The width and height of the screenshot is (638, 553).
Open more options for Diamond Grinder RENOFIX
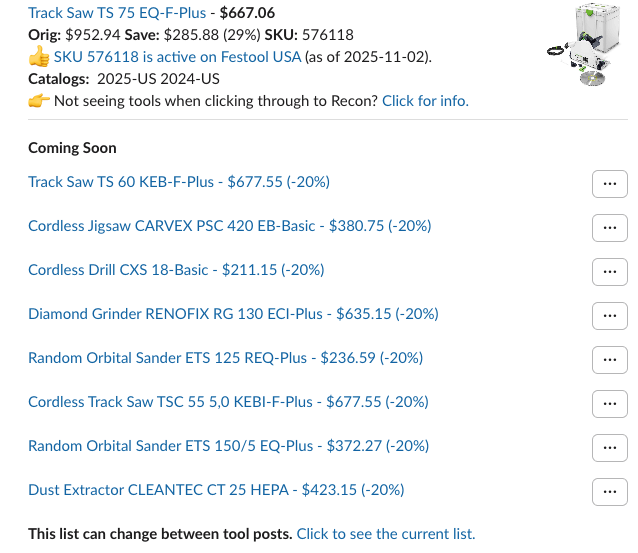point(609,315)
